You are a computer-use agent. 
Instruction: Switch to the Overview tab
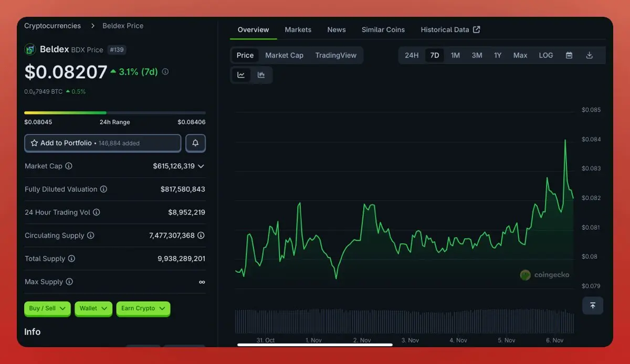pos(253,29)
